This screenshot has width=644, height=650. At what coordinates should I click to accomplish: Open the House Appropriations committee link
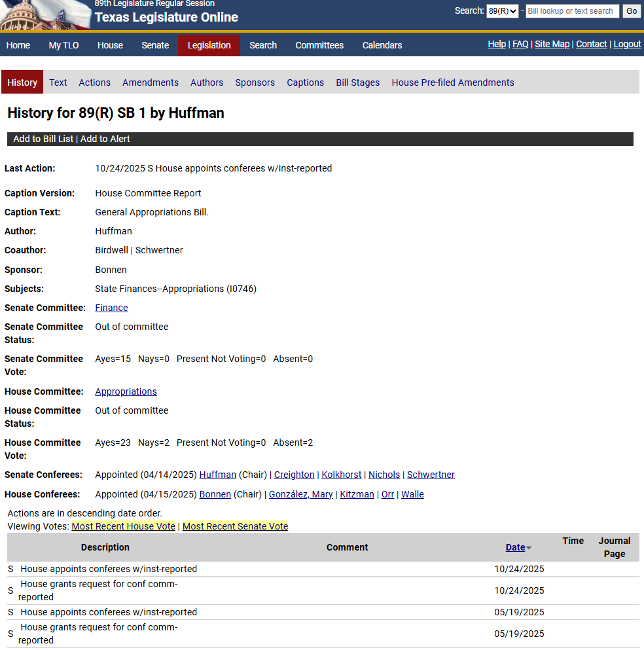coord(126,391)
